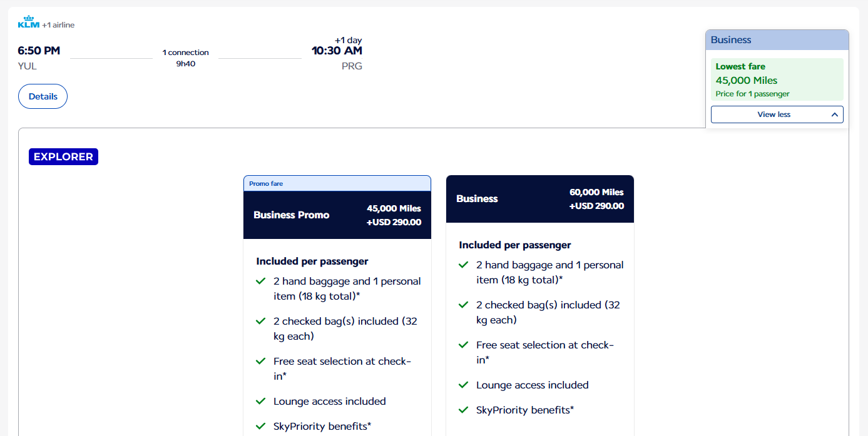Click SkyPriority benefits in Business Promo card
Screen dimensions: 868x436
point(322,427)
